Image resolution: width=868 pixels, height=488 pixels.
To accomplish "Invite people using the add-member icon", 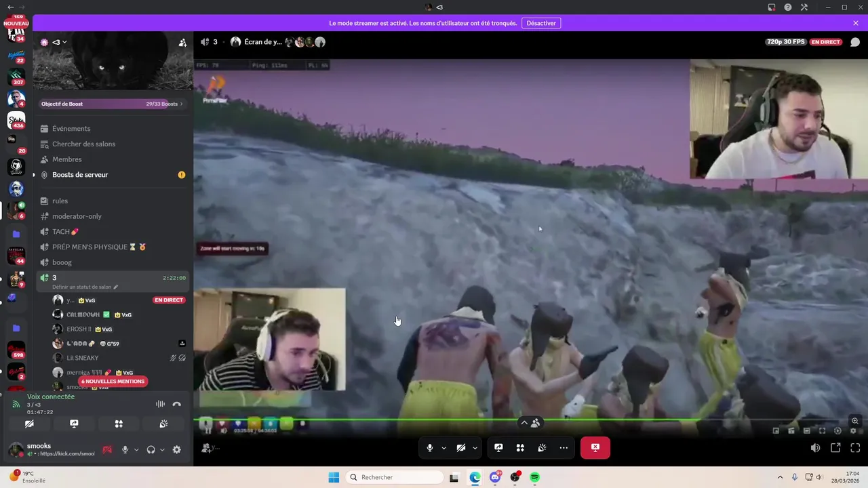I will coord(182,42).
